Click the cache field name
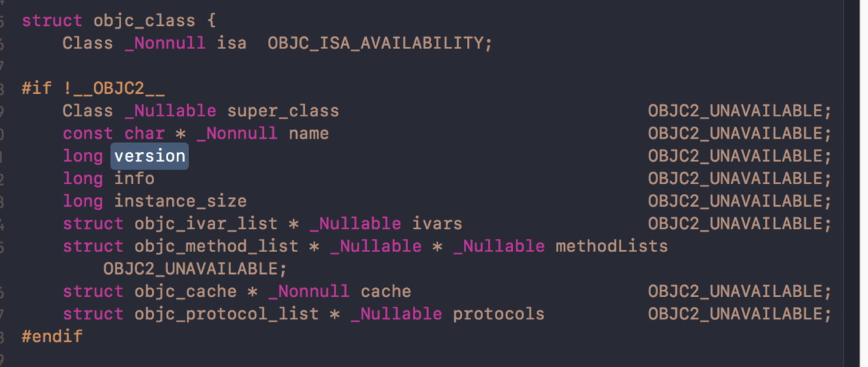 point(386,291)
